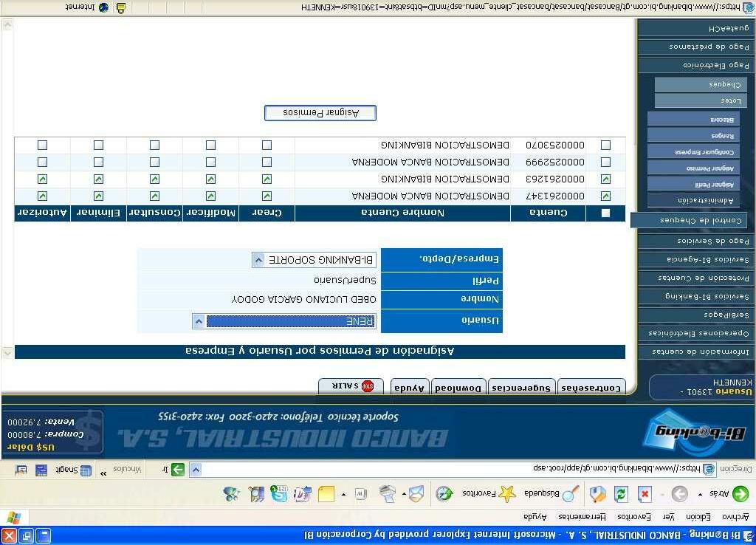Click the Messenger buddies icon
Viewport: 756px width, 545px height.
coord(232,494)
